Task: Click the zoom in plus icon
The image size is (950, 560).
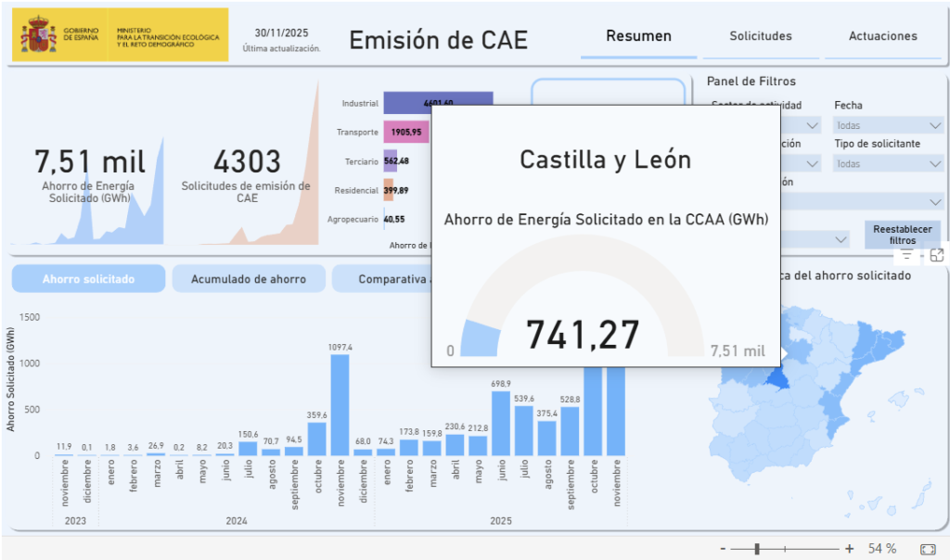Action: (849, 549)
